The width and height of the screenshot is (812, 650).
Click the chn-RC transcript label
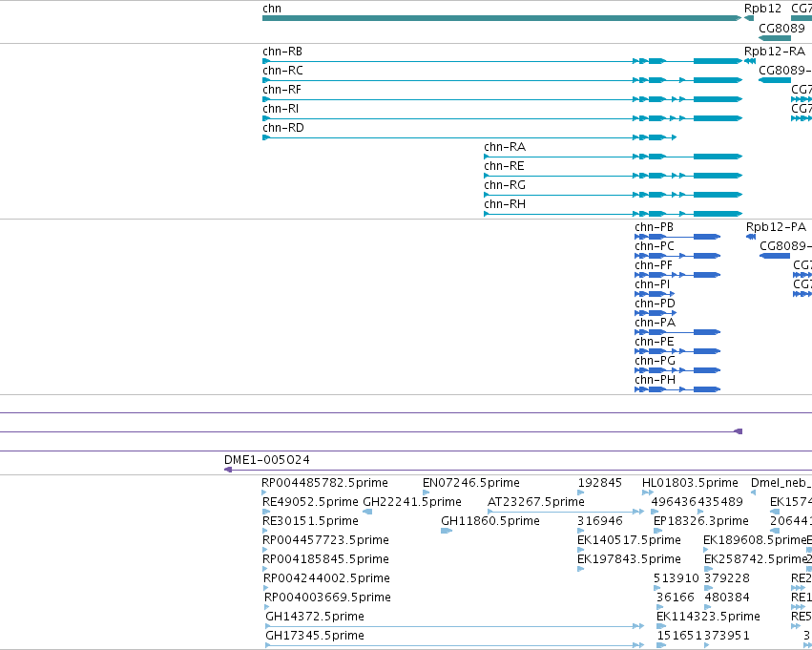pyautogui.click(x=282, y=71)
